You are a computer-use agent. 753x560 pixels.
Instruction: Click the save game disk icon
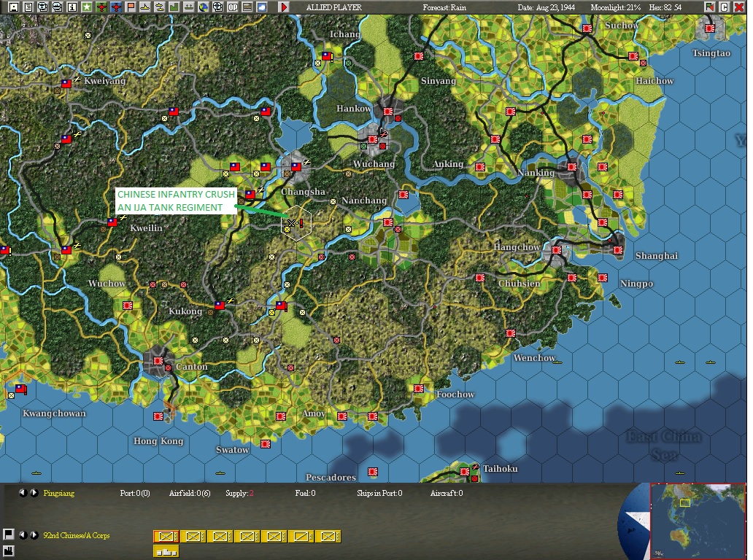tap(14, 7)
